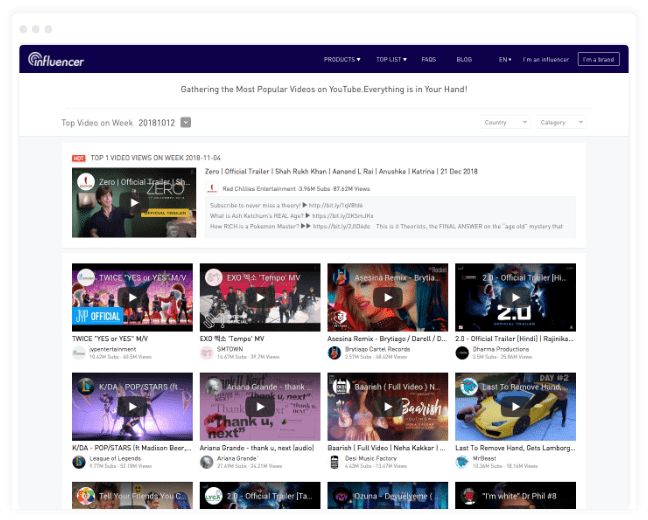Open the "I'm white" Dr Phil #8 thumbnail
This screenshot has width=648, height=520.
[515, 495]
